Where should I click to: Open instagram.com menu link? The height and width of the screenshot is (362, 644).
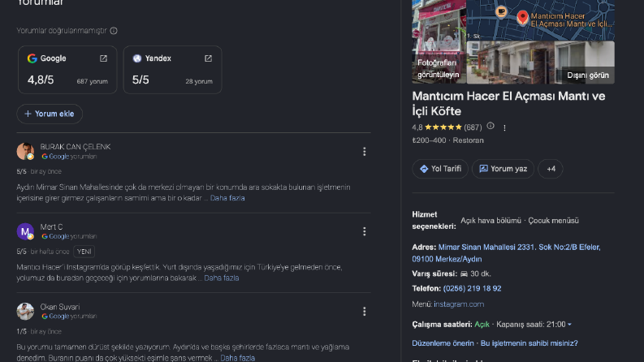tap(459, 304)
